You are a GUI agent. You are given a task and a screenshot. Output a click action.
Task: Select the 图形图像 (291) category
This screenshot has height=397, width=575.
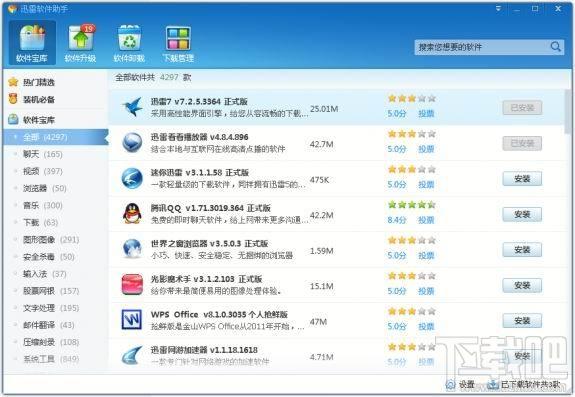click(51, 240)
